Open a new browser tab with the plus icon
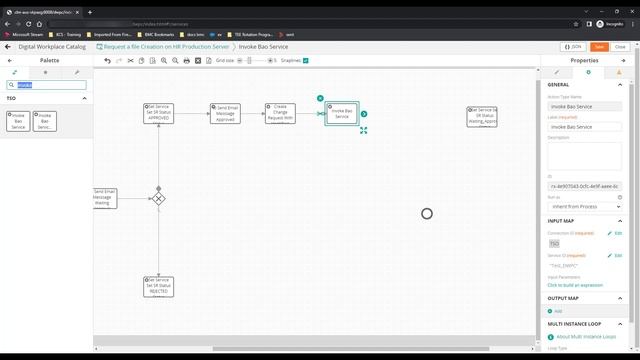The height and width of the screenshot is (360, 640). point(90,12)
